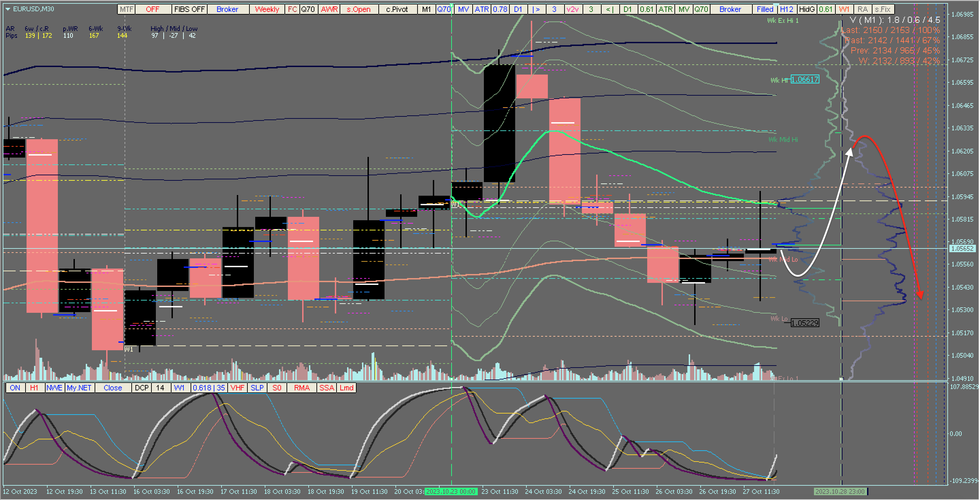Click the |> step forward button
The width and height of the screenshot is (980, 500).
point(536,9)
